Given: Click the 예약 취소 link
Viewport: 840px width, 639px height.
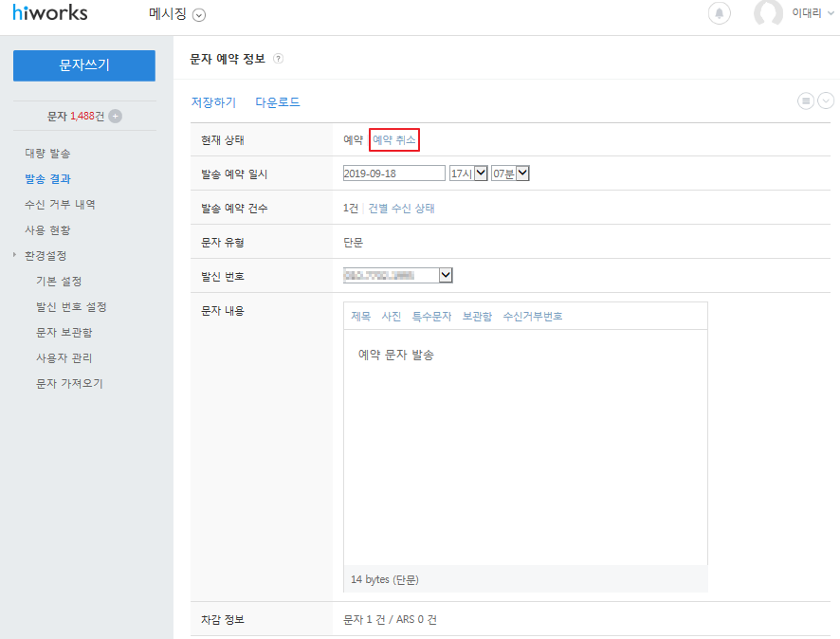Looking at the screenshot, I should coord(394,139).
